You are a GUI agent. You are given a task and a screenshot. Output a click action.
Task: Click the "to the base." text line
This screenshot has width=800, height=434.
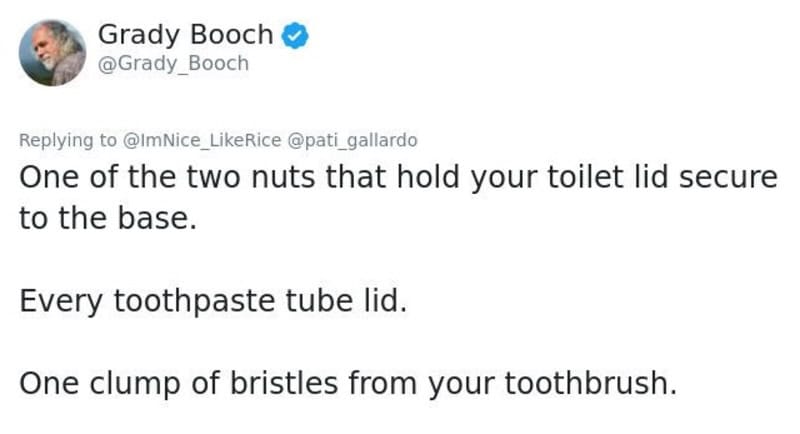point(104,219)
